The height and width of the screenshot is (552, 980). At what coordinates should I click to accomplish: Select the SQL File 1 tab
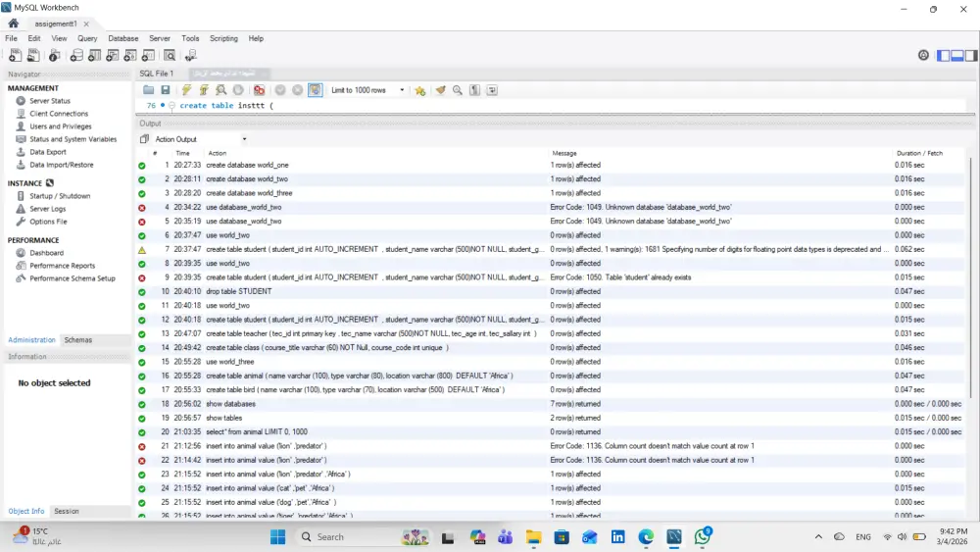tap(156, 74)
